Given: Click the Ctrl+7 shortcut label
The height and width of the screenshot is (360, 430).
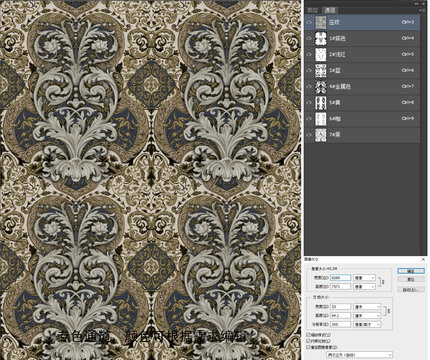Looking at the screenshot, I should [408, 86].
